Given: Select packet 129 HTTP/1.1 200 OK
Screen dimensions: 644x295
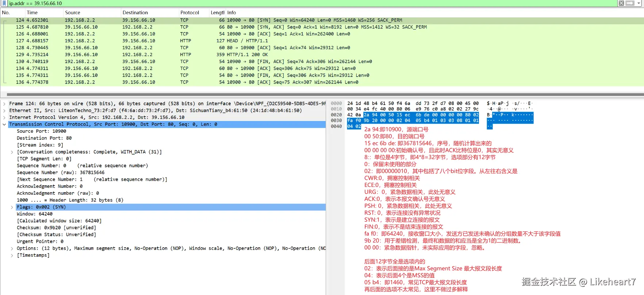Looking at the screenshot, I should (x=322, y=55).
